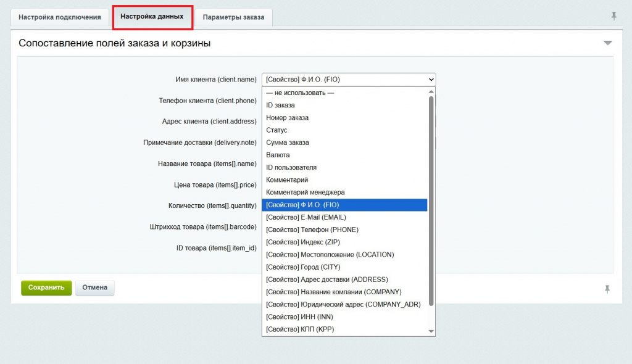
Task: Open the Имя клиента dropdown
Action: (x=348, y=80)
